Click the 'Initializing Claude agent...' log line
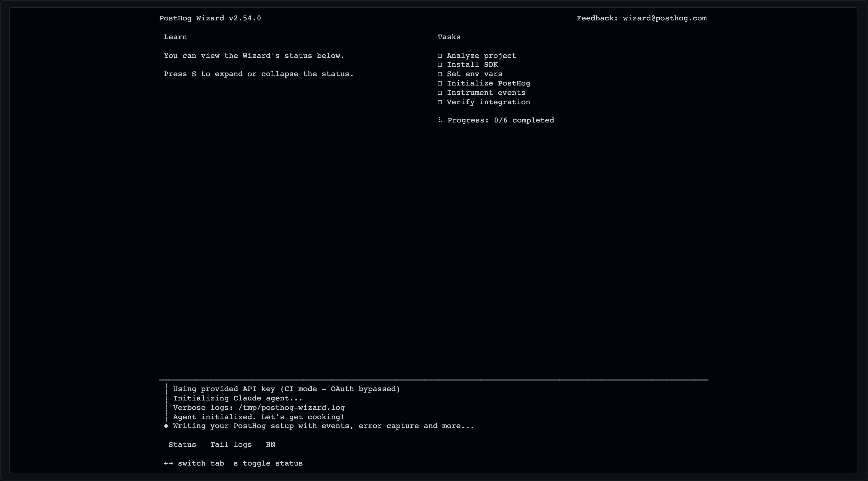The image size is (868, 481). tap(238, 399)
